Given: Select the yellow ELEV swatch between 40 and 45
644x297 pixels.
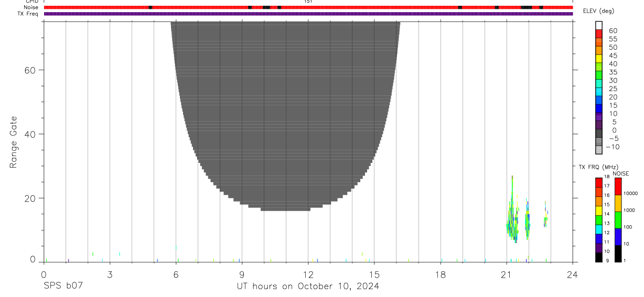Looking at the screenshot, I should (599, 58).
